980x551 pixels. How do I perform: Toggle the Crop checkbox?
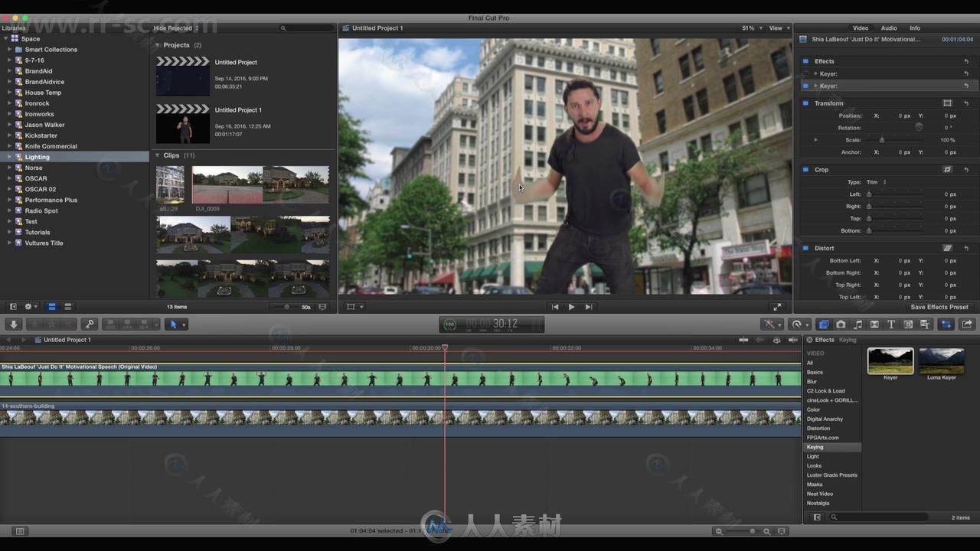tap(805, 170)
